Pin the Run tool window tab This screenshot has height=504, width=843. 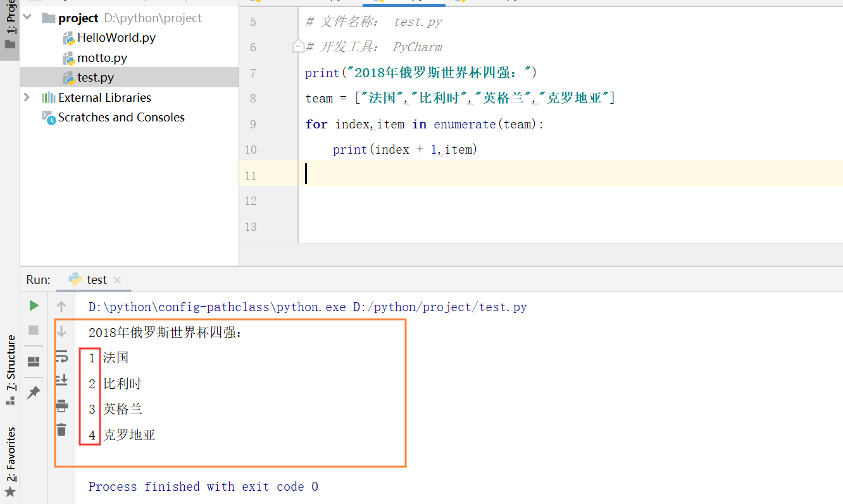click(x=34, y=392)
